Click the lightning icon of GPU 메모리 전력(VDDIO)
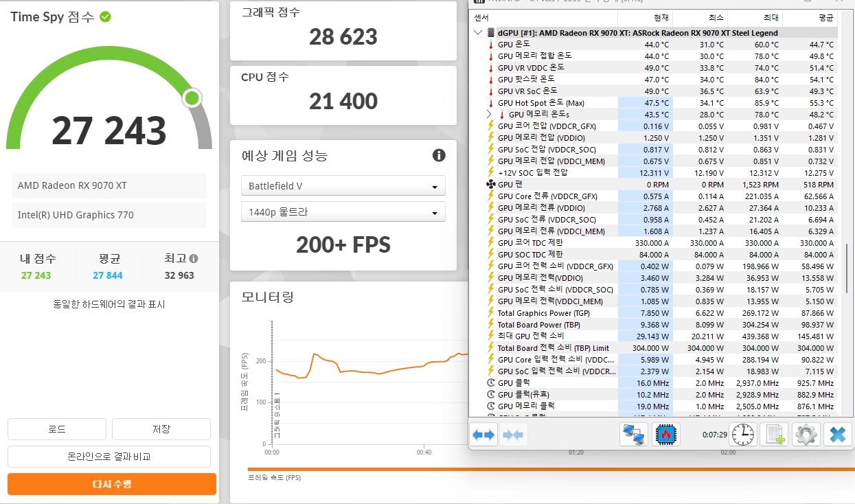 pos(490,278)
